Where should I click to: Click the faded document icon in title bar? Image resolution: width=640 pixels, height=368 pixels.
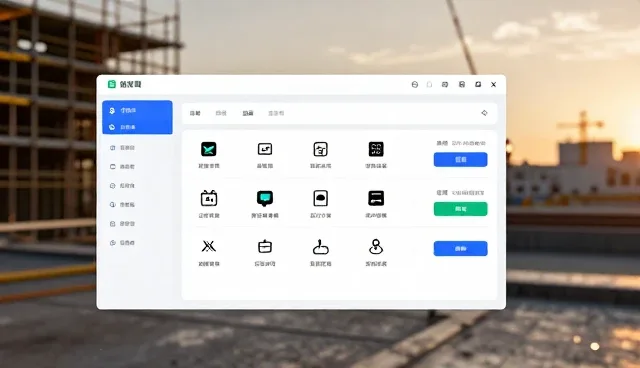click(429, 84)
